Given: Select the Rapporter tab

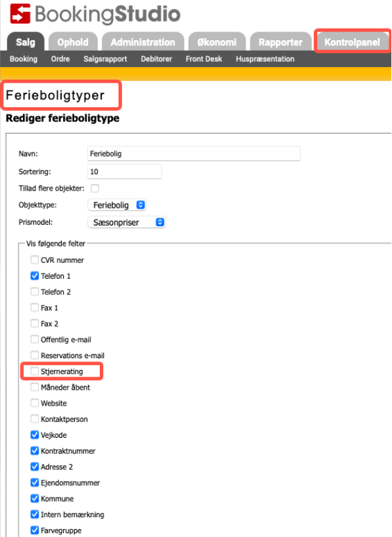Looking at the screenshot, I should point(280,42).
